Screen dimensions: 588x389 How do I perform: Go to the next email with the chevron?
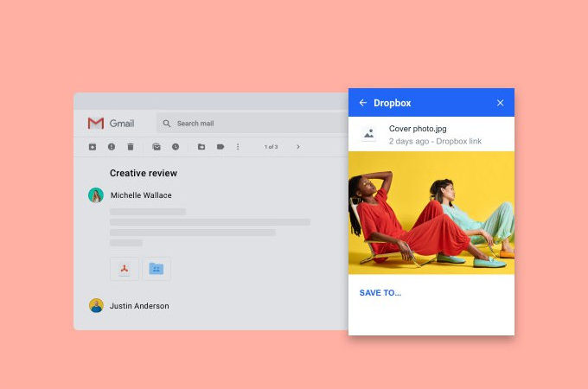coord(298,147)
